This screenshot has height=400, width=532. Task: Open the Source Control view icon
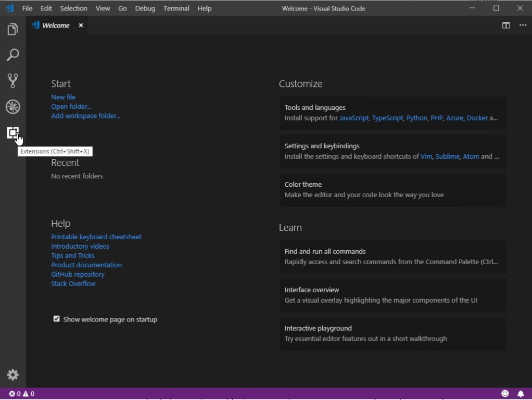[12, 81]
